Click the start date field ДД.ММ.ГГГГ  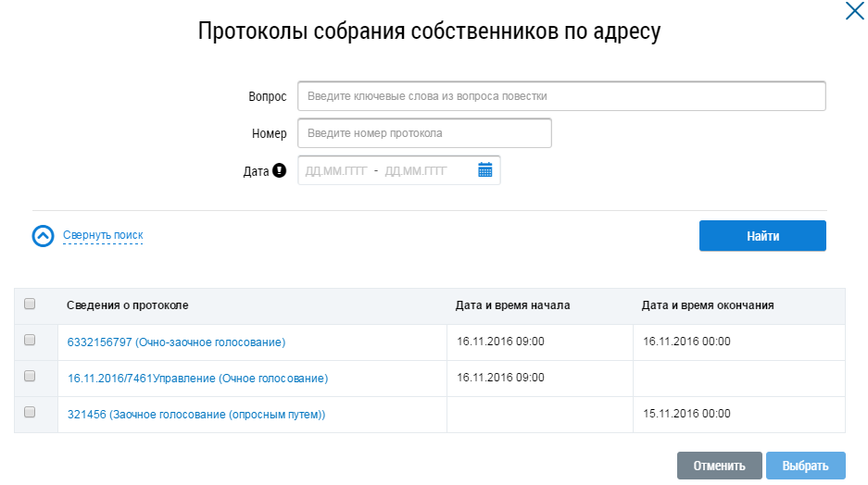coord(336,170)
